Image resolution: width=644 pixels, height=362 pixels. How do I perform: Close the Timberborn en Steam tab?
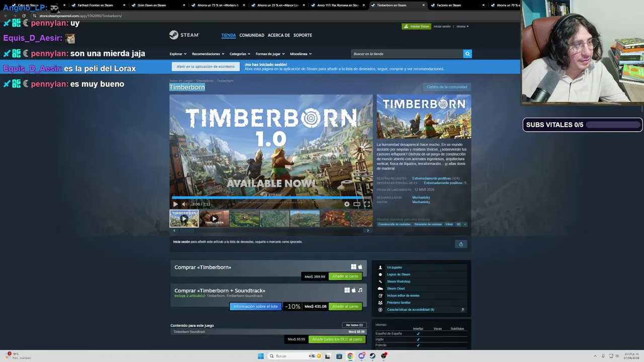point(424,5)
